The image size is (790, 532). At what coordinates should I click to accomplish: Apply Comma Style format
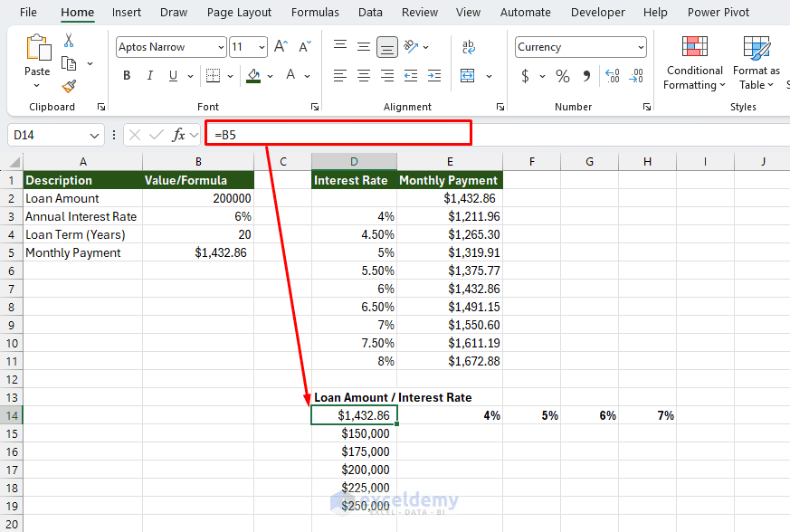point(586,76)
